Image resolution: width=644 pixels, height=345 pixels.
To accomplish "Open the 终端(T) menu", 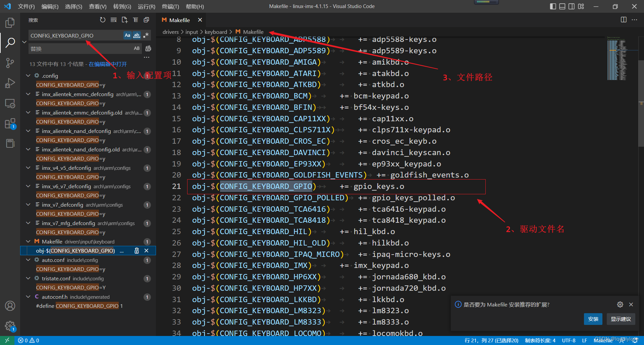I will 170,6.
